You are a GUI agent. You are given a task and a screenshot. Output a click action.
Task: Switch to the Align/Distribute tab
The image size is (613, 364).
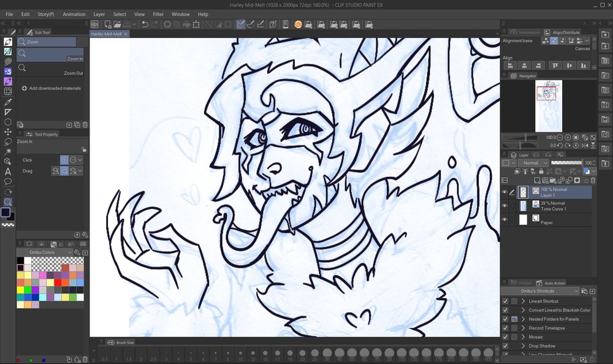point(562,32)
